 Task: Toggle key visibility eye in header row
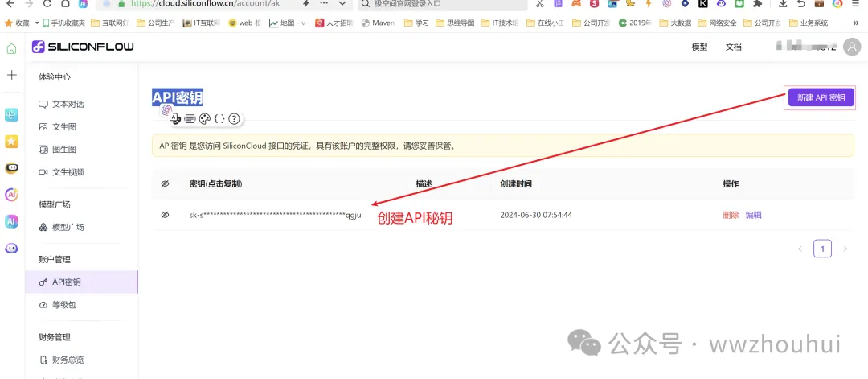[x=165, y=184]
